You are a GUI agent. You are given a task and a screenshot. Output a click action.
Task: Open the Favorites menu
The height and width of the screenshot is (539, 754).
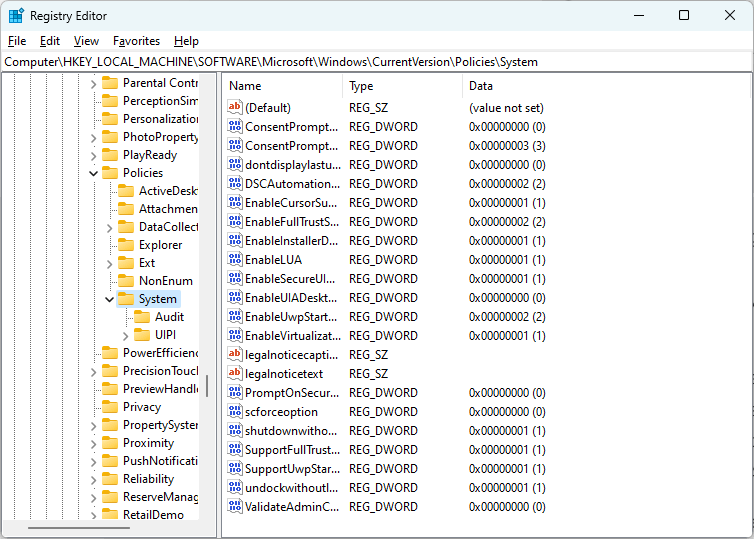136,41
